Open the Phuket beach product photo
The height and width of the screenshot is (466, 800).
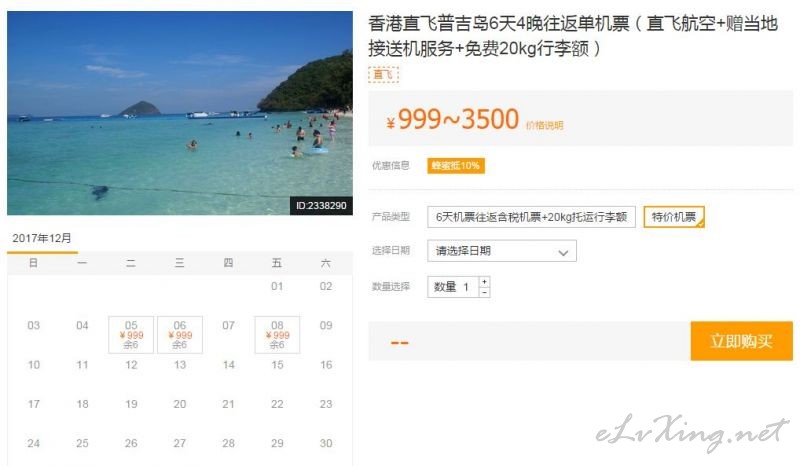point(180,113)
